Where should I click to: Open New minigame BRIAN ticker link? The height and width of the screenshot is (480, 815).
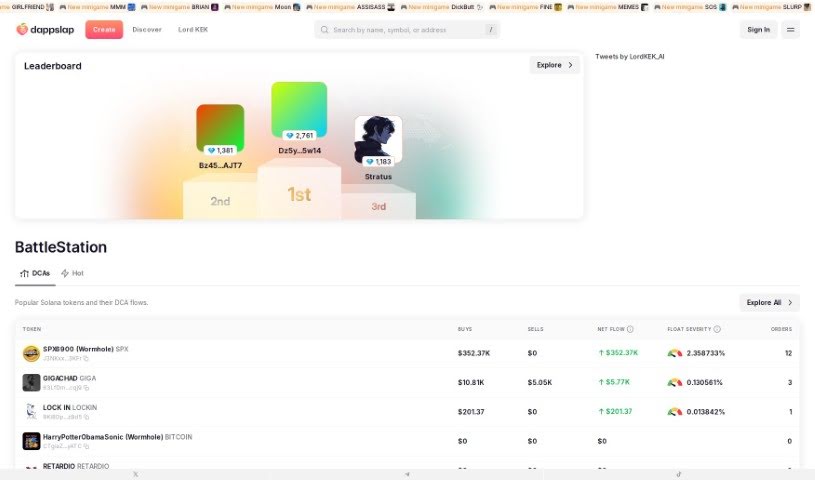click(180, 7)
